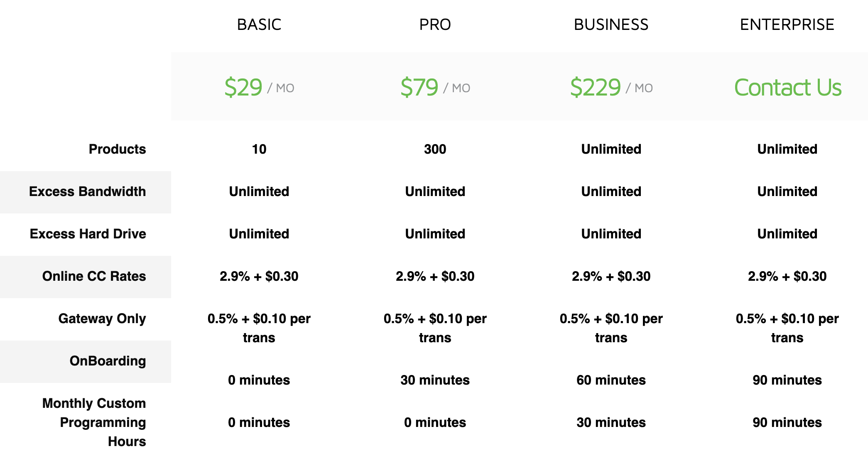Click the OnBoarding row label
This screenshot has width=868, height=461.
(x=108, y=361)
